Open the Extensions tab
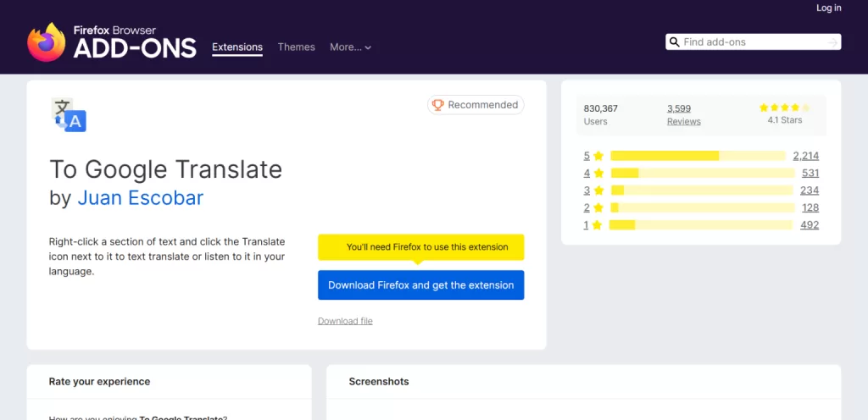The width and height of the screenshot is (868, 420). click(237, 47)
